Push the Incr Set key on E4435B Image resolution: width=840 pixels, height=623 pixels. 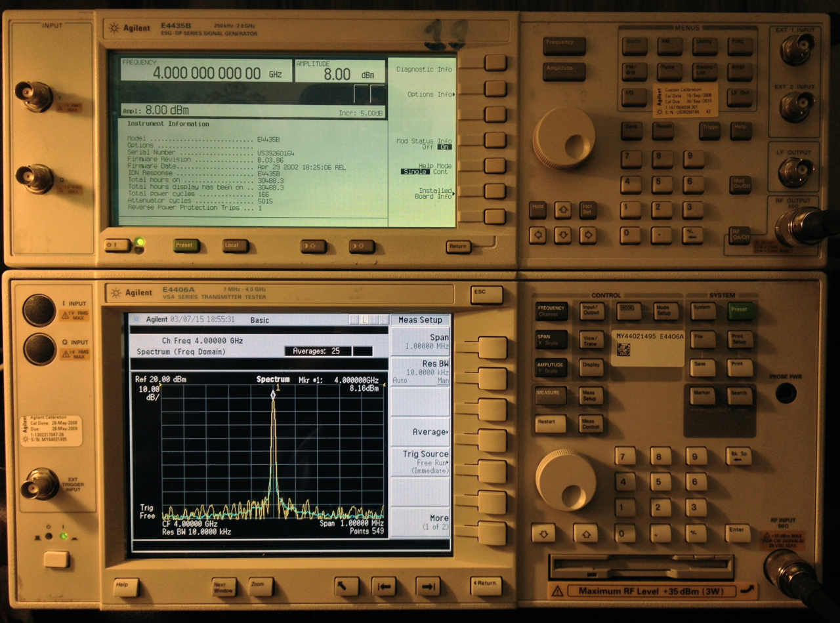coord(587,210)
